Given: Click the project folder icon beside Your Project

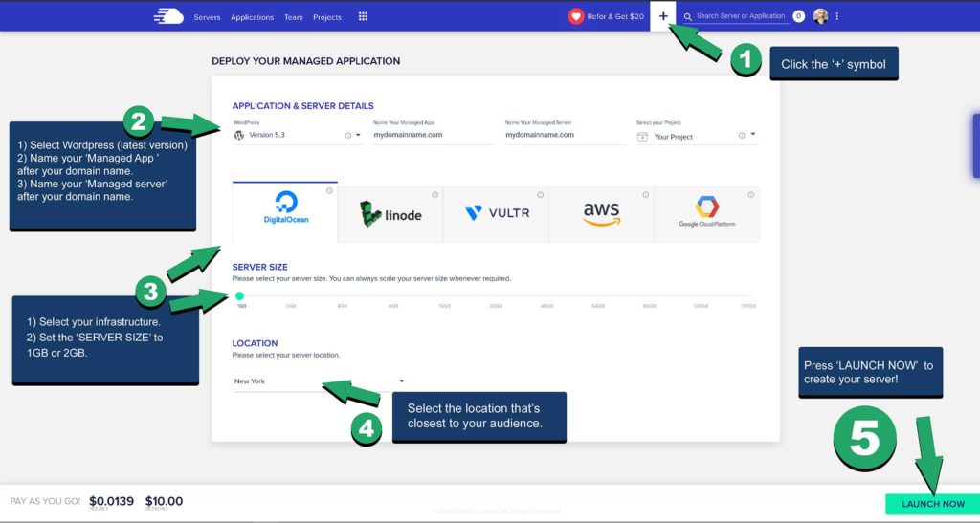Looking at the screenshot, I should (642, 137).
